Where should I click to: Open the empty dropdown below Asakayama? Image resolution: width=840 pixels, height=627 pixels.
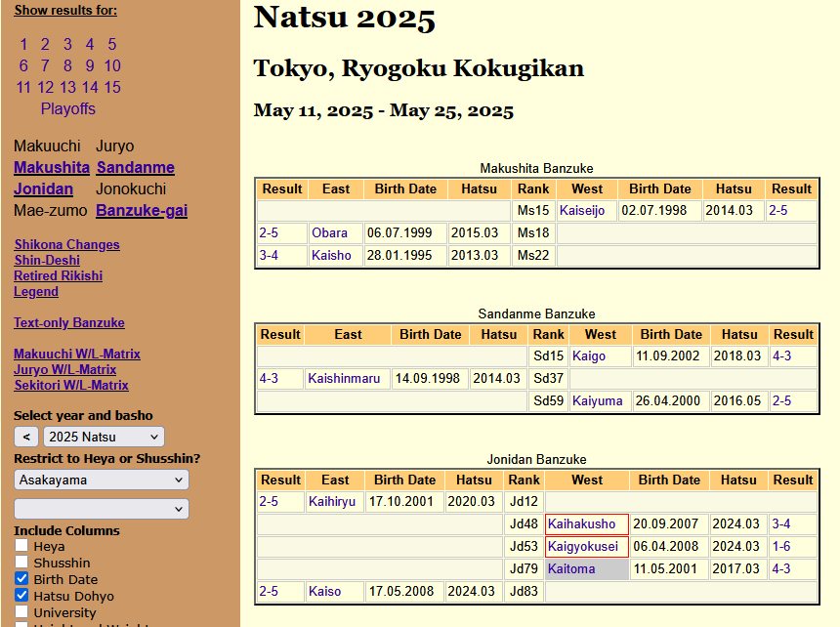click(x=102, y=509)
